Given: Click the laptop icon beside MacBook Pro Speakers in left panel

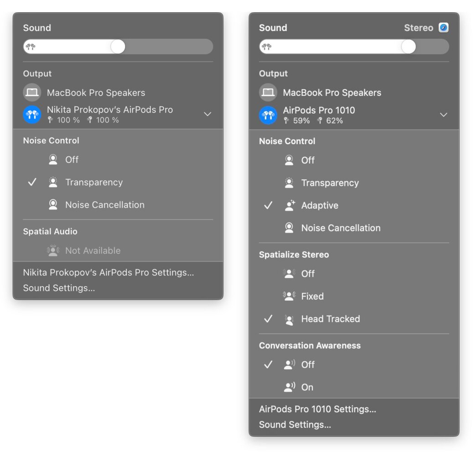Looking at the screenshot, I should pos(32,92).
